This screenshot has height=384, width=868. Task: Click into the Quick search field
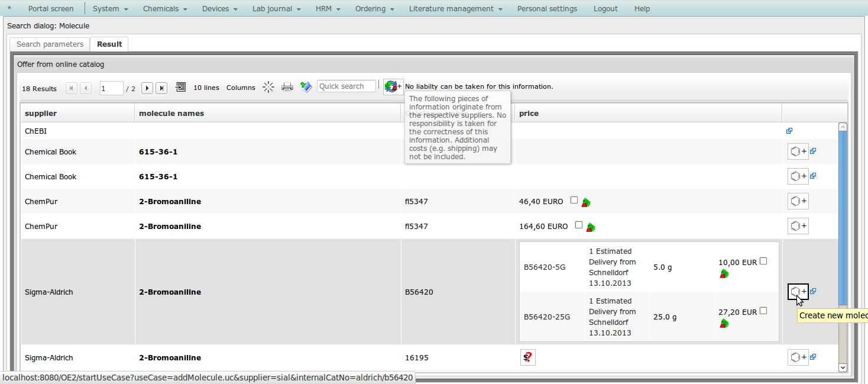[x=346, y=86]
